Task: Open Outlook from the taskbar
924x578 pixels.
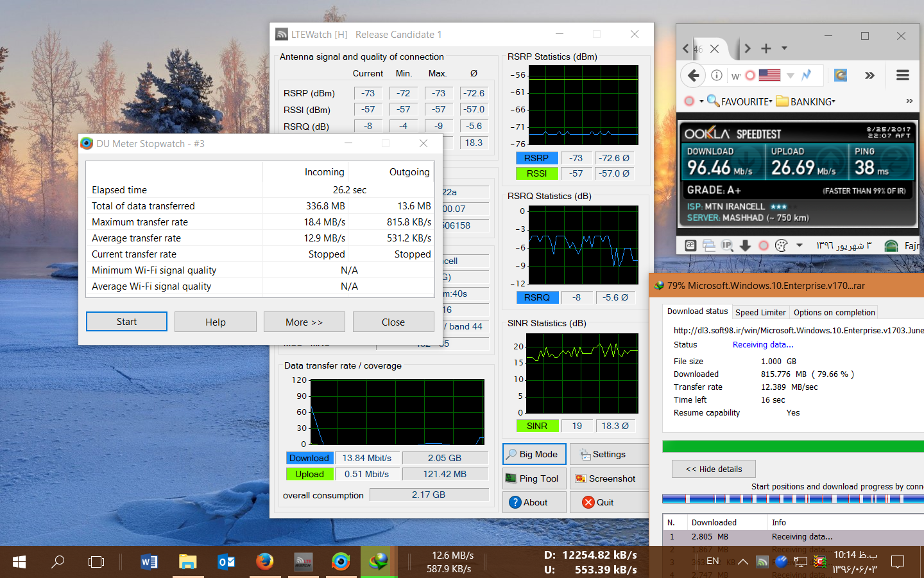Action: click(x=226, y=562)
